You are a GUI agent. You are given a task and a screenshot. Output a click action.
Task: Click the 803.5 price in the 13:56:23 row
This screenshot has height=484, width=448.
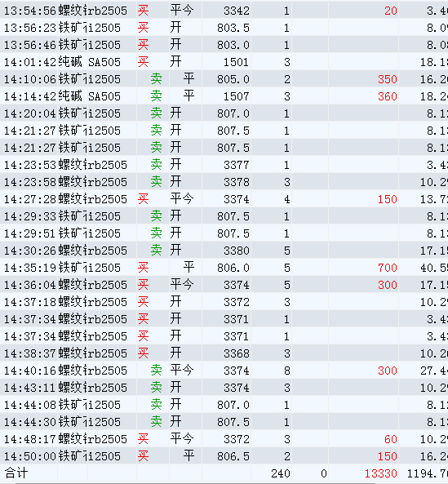(x=233, y=28)
